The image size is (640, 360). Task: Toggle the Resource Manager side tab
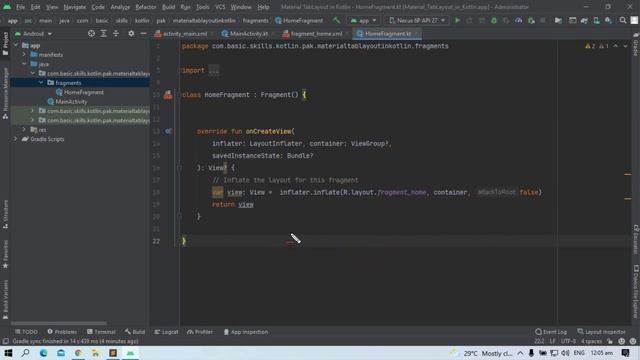tap(5, 93)
